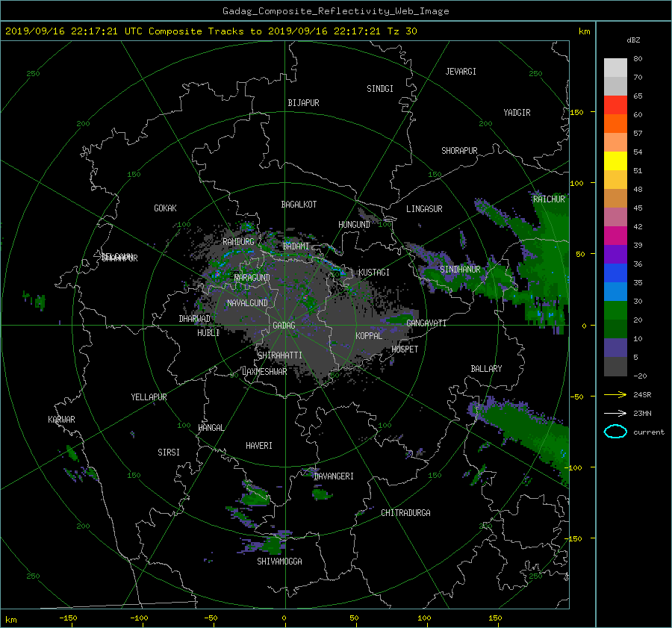Click the light blue 35 dBZ legend swatch

(615, 291)
